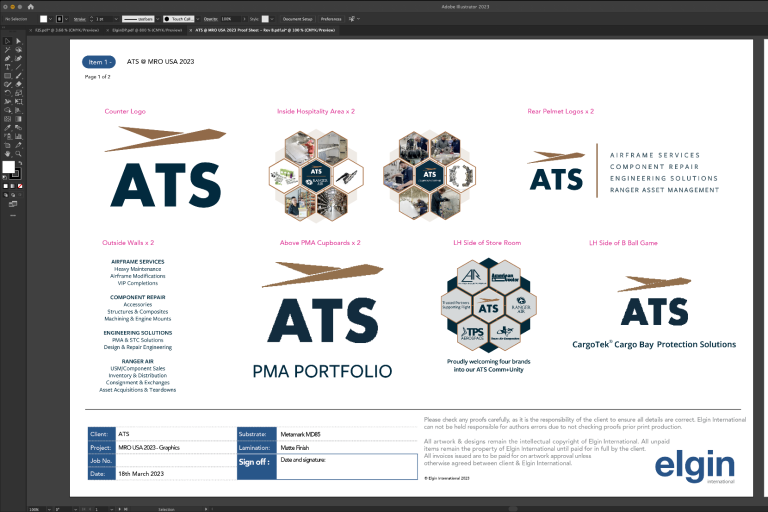Viewport: 768px width, 512px height.
Task: Set paint mode to Color
Action: (6, 186)
